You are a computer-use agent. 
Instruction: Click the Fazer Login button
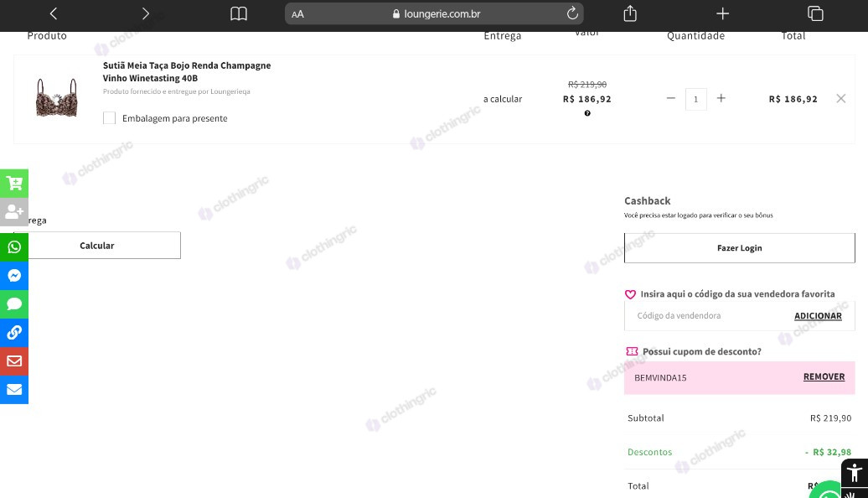pos(740,248)
